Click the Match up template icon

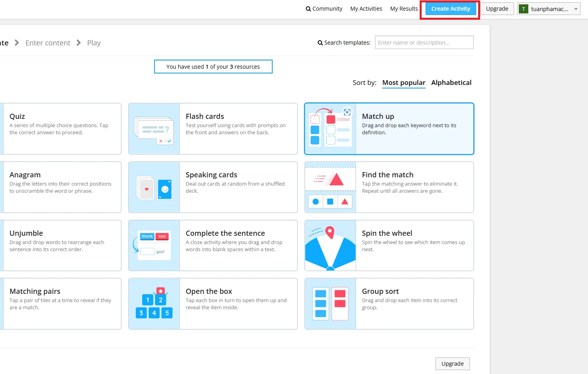(x=330, y=129)
